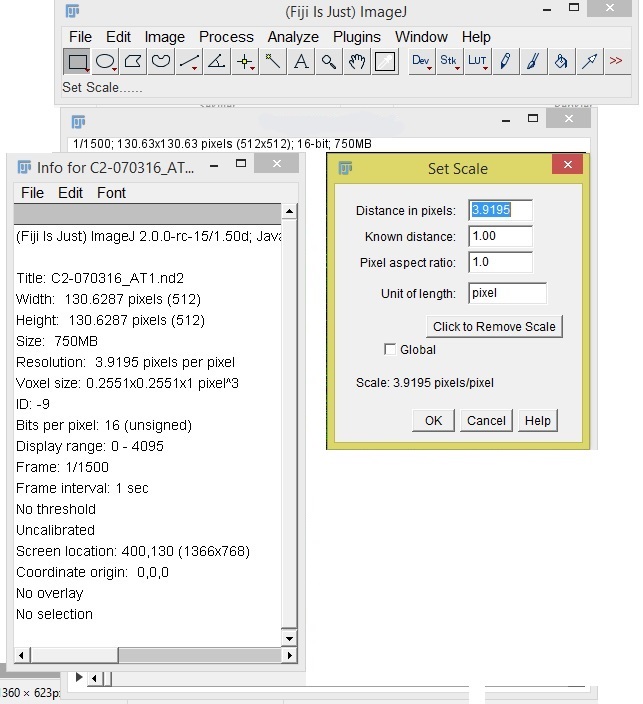Open the Stk stacks dropdown menu
The image size is (643, 704).
click(449, 62)
